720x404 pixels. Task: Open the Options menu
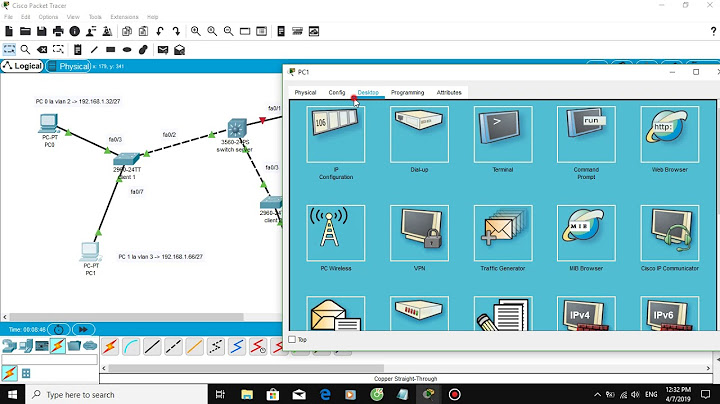pyautogui.click(x=48, y=17)
